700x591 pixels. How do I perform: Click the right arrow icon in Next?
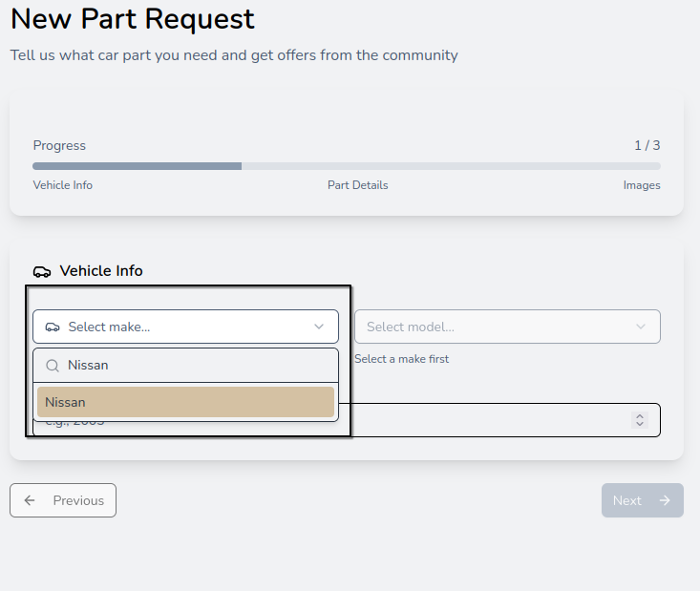click(x=665, y=500)
